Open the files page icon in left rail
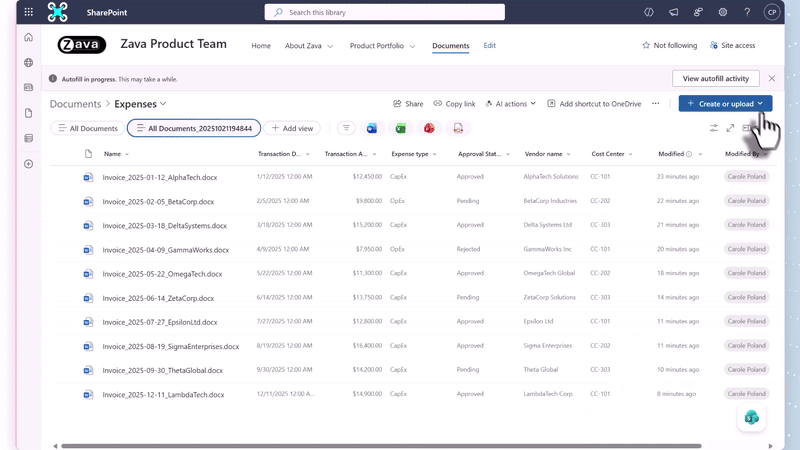This screenshot has width=800, height=450. [x=29, y=113]
